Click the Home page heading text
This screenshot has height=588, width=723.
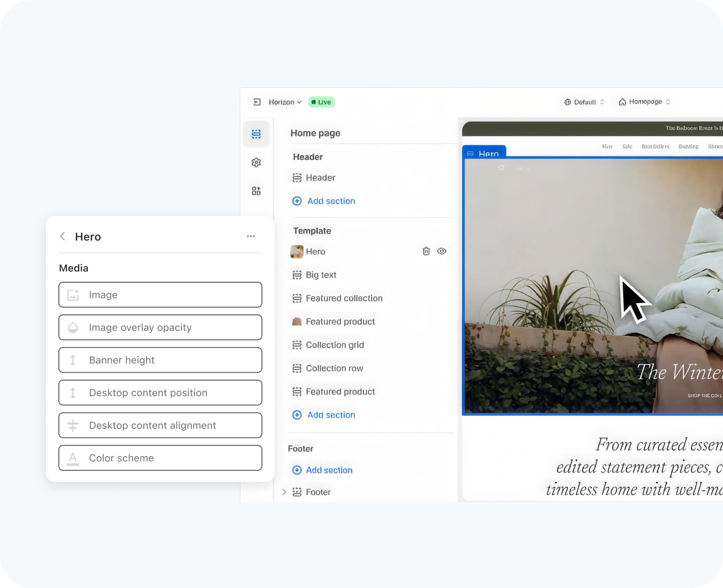click(316, 133)
